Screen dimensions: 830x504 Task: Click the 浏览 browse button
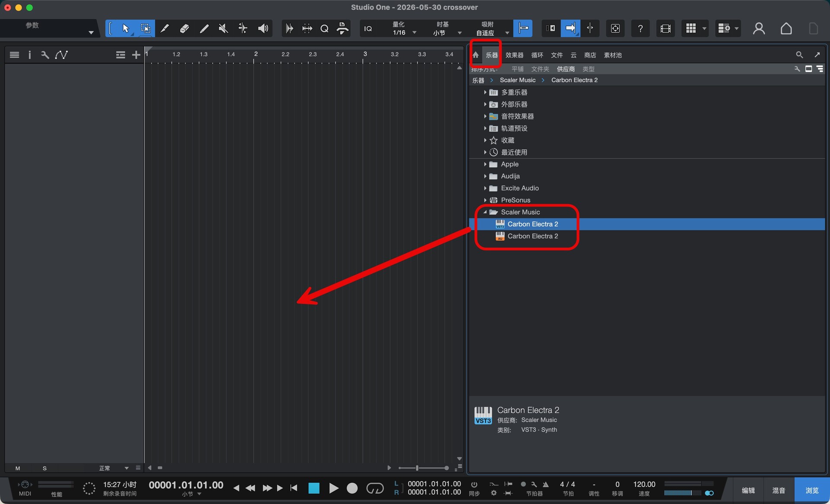[812, 490]
